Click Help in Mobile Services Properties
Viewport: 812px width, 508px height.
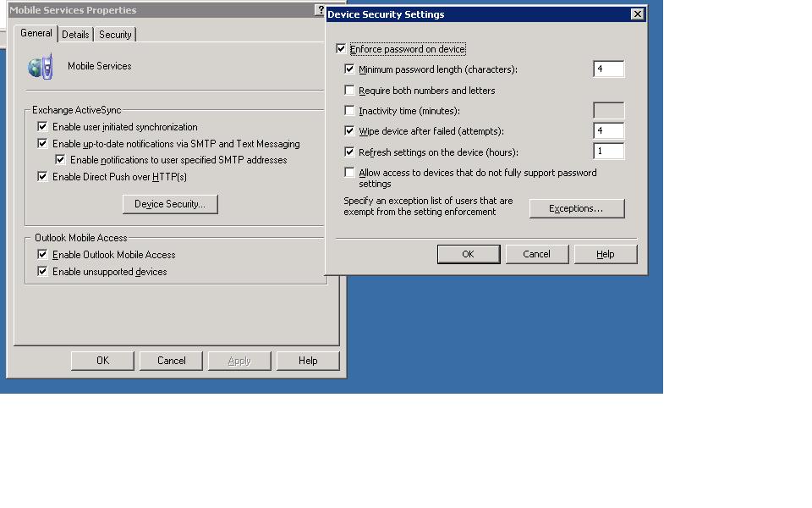(308, 361)
